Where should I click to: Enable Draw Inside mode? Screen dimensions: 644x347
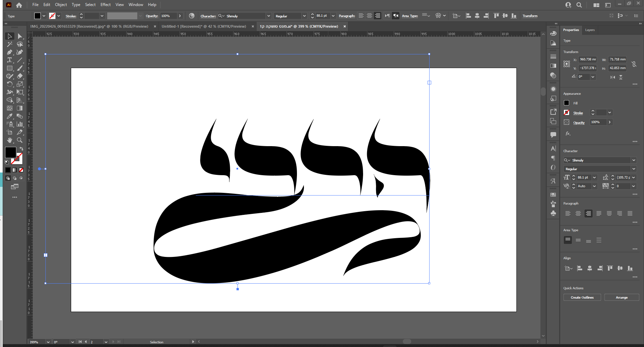(21, 178)
